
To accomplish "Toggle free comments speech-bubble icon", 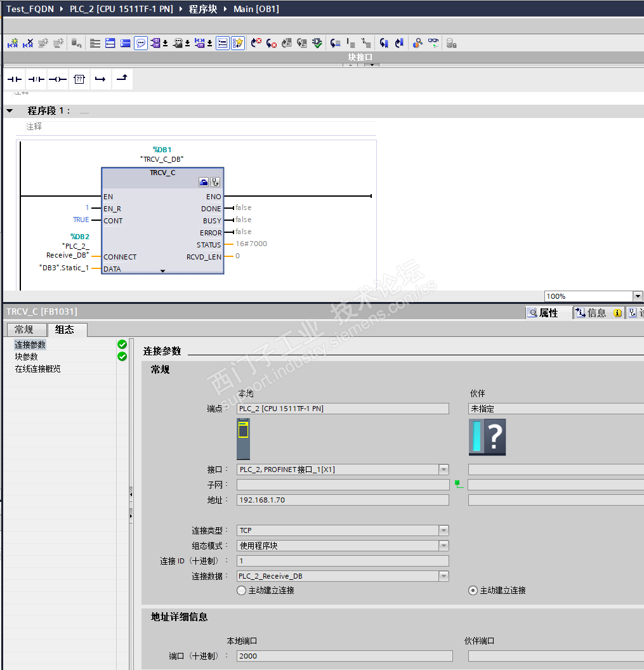I will click(141, 43).
